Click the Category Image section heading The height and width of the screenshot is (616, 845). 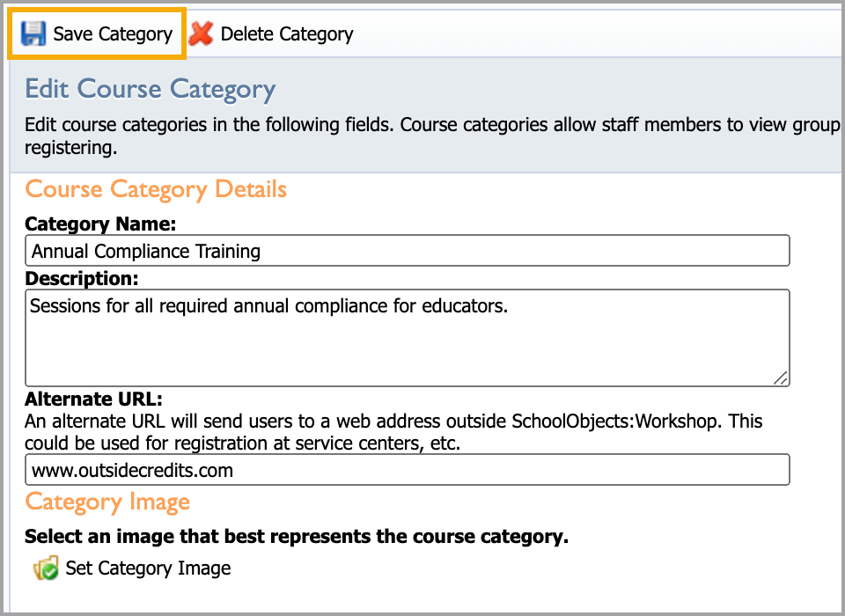(107, 502)
